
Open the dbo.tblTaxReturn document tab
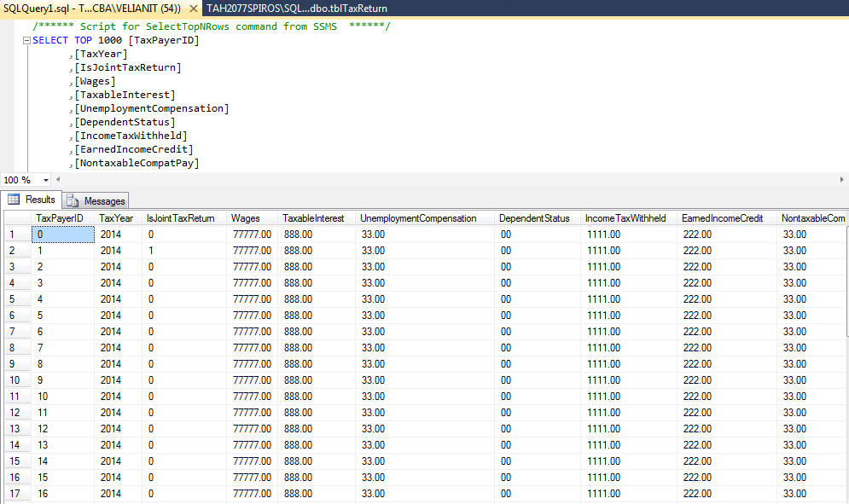click(297, 9)
